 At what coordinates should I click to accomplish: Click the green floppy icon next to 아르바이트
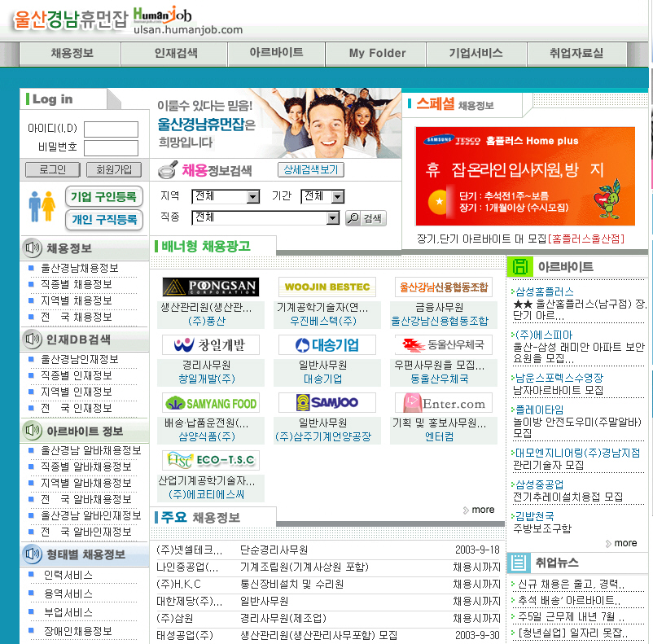(519, 266)
